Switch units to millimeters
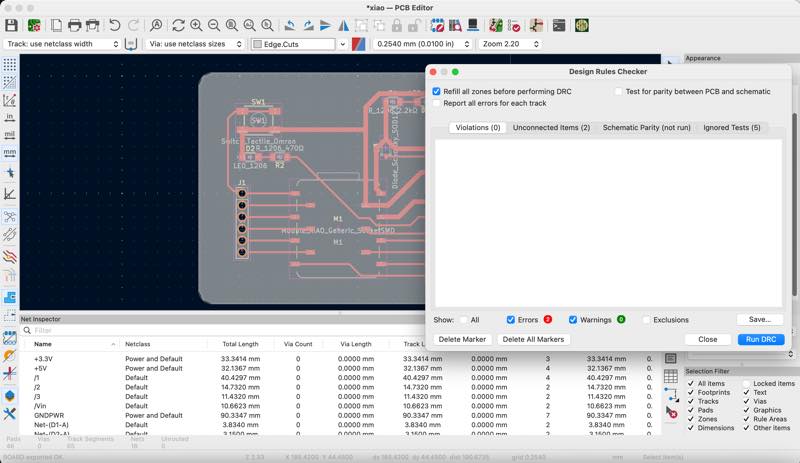Image resolution: width=800 pixels, height=463 pixels. pos(9,152)
